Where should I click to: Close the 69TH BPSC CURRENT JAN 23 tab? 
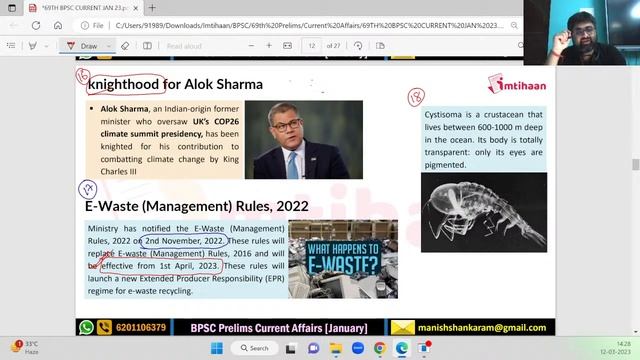point(136,8)
